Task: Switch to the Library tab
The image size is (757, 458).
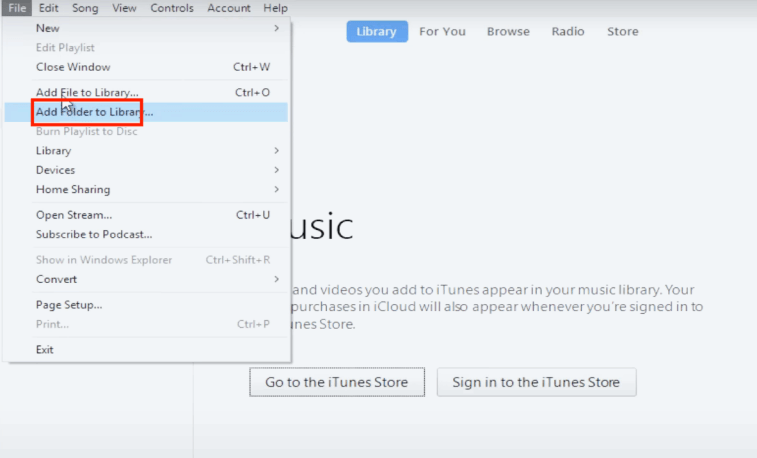Action: coord(377,31)
